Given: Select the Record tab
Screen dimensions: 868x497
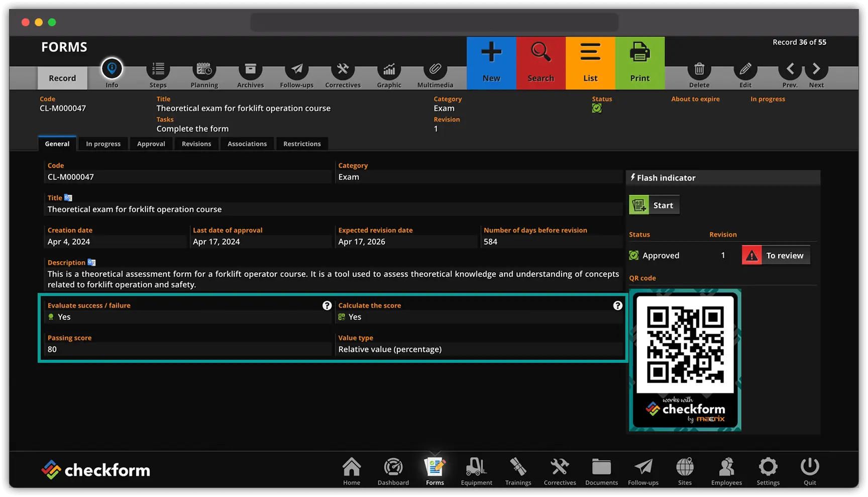Looking at the screenshot, I should pyautogui.click(x=62, y=78).
